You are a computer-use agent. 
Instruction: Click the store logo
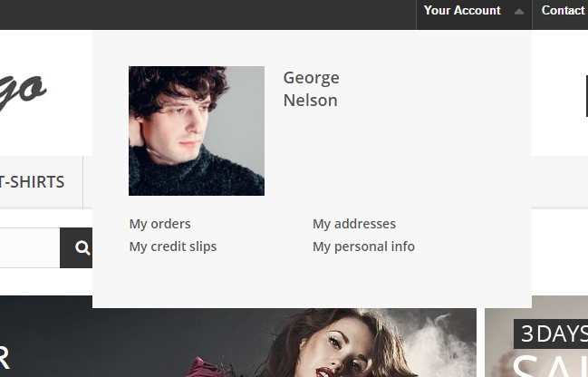(x=24, y=91)
